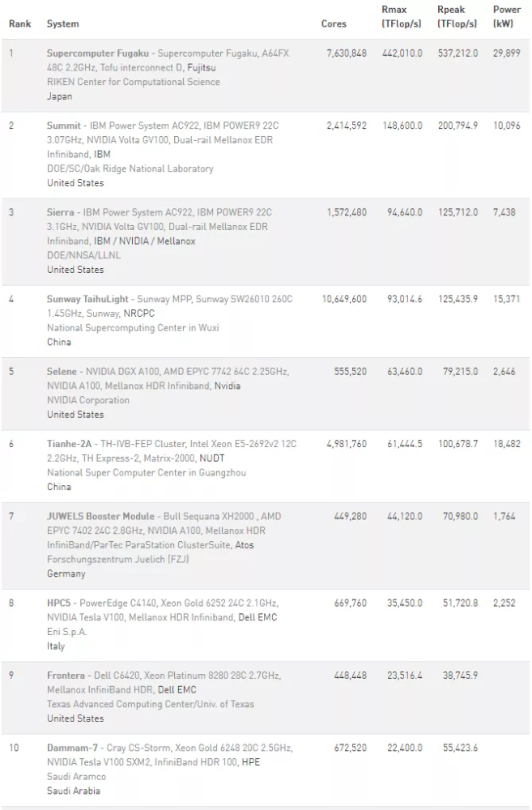The image size is (532, 810).
Task: Click the Power (kW) column header
Action: click(x=507, y=17)
